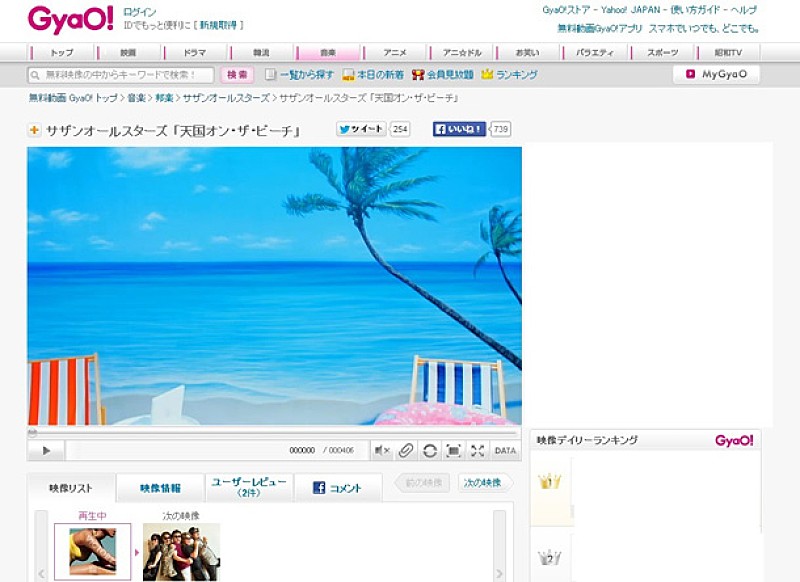The width and height of the screenshot is (800, 582).
Task: Click the Facebook いいね! button
Action: [x=459, y=129]
